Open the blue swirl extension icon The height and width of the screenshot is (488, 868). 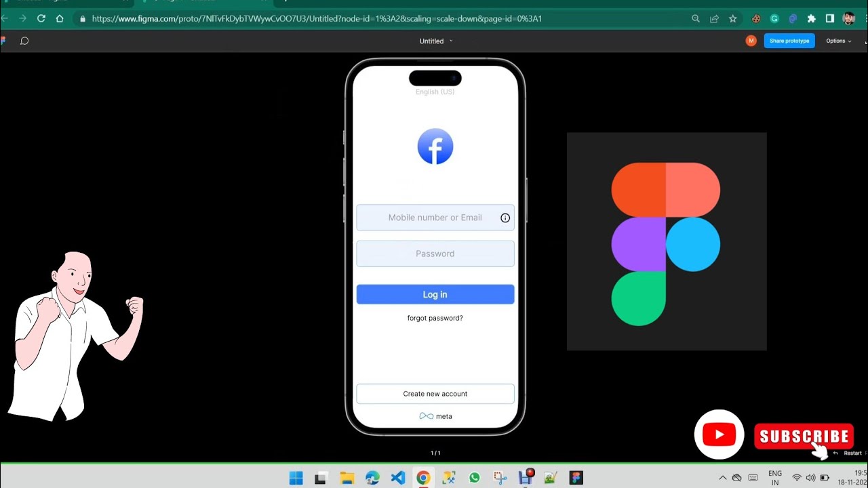tap(793, 19)
